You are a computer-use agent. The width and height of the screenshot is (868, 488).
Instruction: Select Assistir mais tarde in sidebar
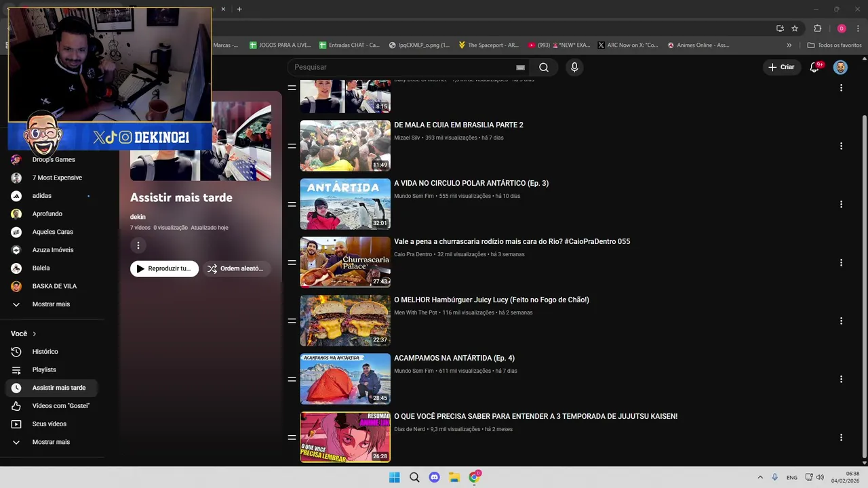pos(52,388)
